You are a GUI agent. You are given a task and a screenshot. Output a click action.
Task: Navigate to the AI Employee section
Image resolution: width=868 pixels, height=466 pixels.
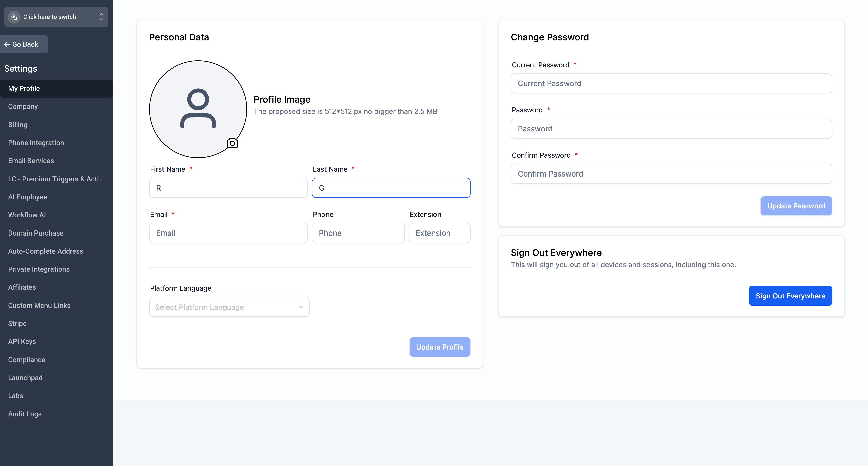pos(28,197)
